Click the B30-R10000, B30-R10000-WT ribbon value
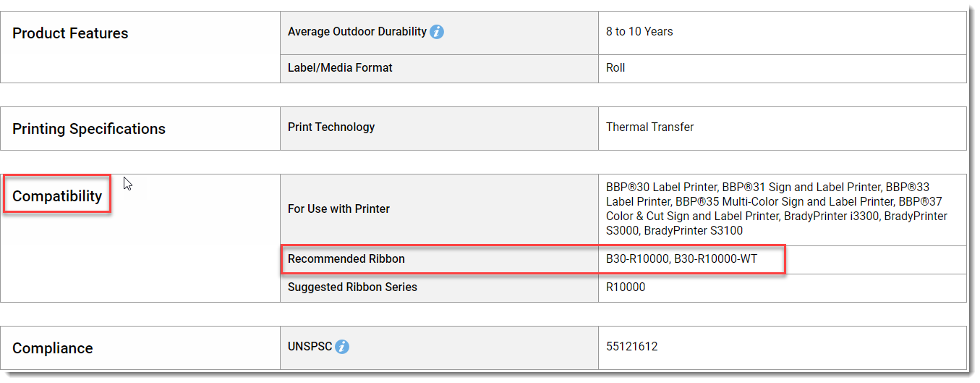 tap(682, 259)
